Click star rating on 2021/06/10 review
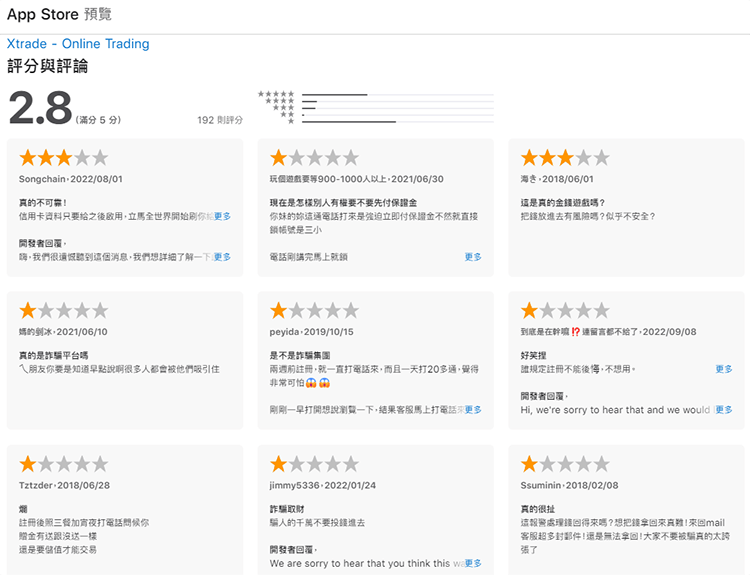 (64, 310)
